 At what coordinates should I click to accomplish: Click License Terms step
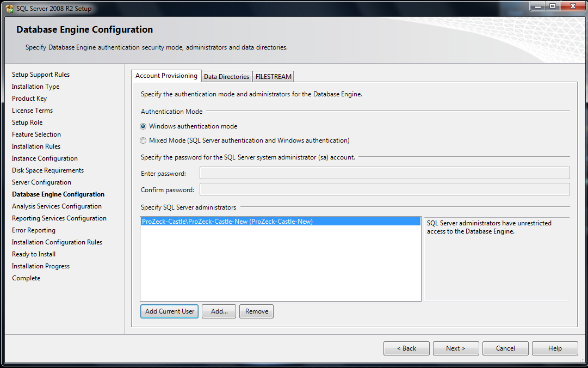click(x=32, y=111)
